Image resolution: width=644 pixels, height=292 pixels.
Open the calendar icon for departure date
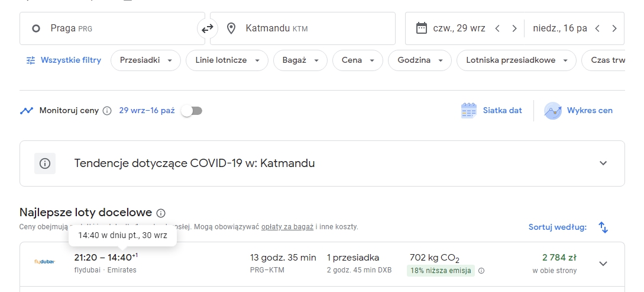click(422, 28)
